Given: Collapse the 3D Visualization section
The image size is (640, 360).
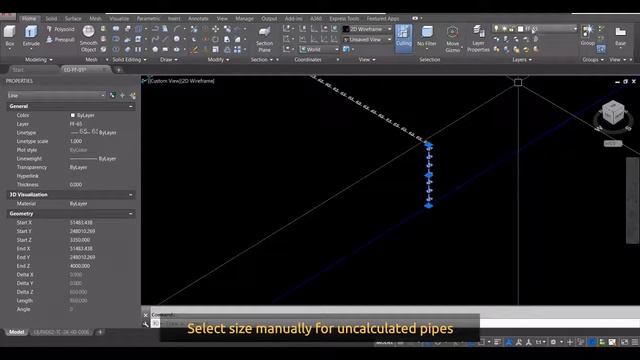Looking at the screenshot, I should 131,195.
